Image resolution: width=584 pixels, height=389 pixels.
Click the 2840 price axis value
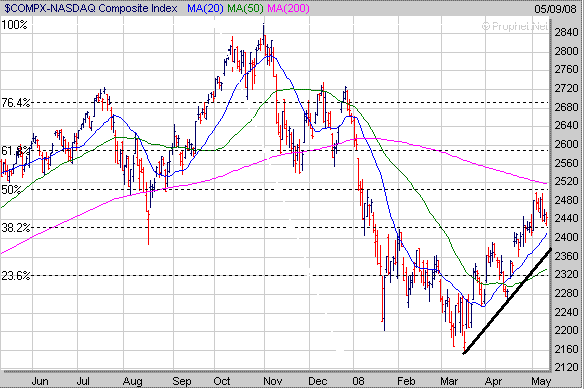(x=566, y=32)
